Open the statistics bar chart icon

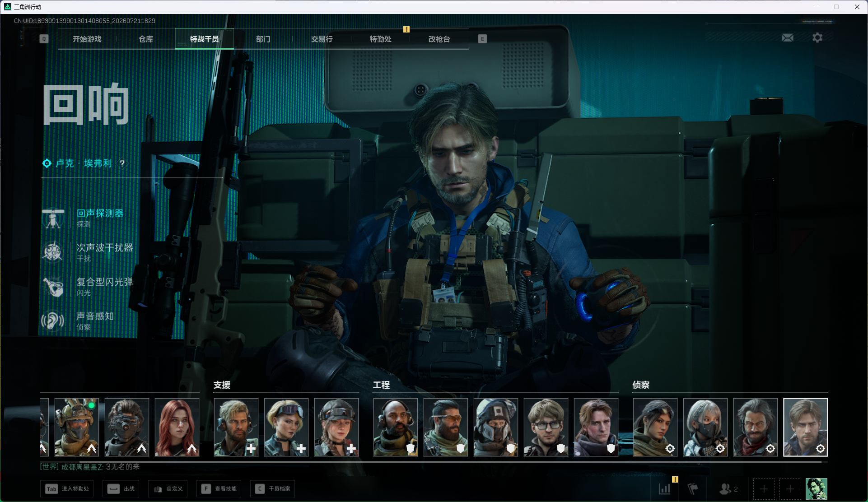665,489
